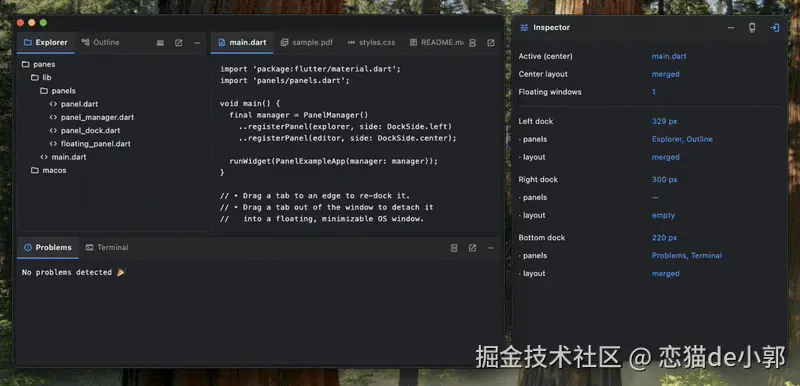Collapse the panes root folder
Viewport: 800px width, 386px height.
point(26,65)
